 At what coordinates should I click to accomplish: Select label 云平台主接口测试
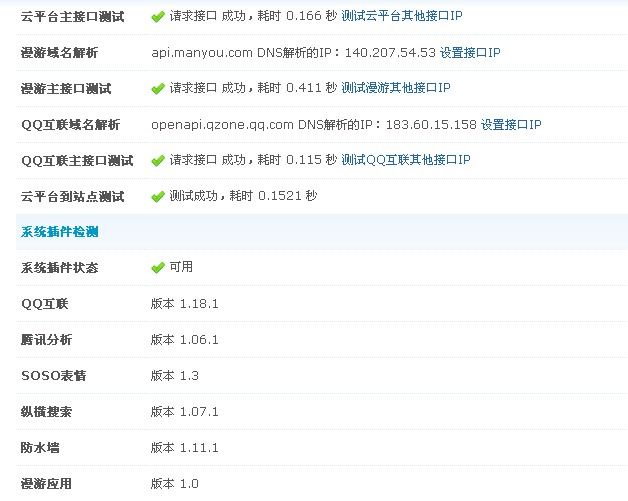tap(72, 17)
